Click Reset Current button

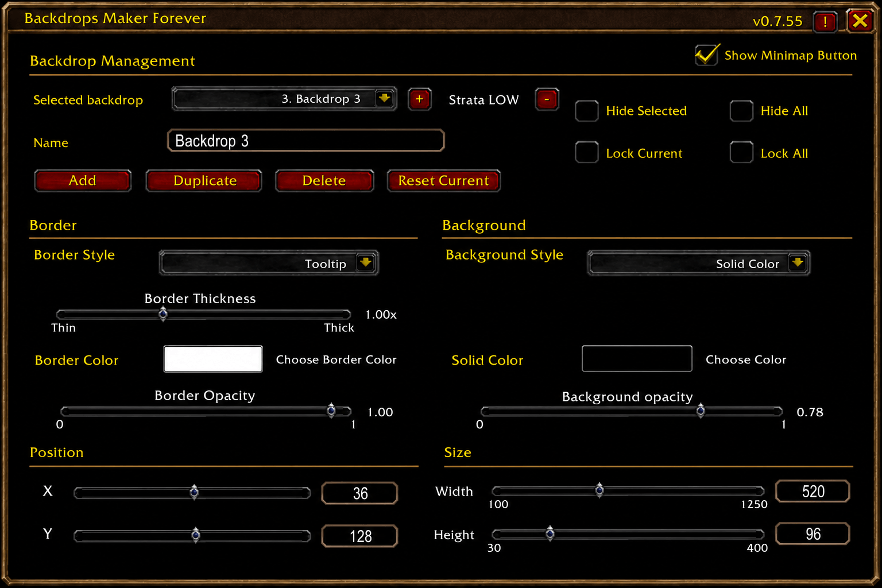tap(444, 181)
